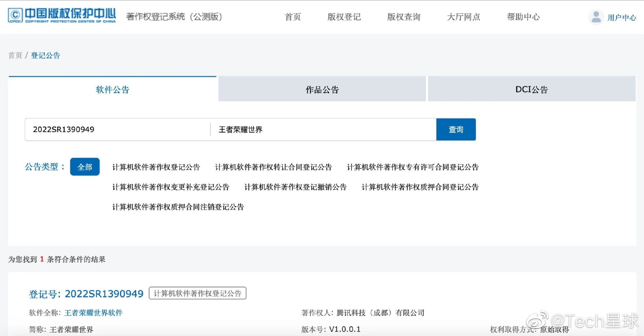
Task: Click 著作权登记系统（公测版） title text
Action: [x=174, y=16]
